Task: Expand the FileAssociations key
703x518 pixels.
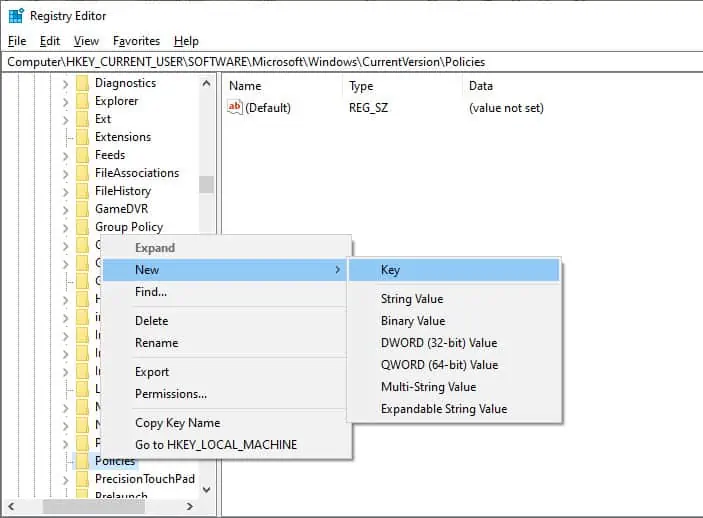Action: [x=65, y=174]
